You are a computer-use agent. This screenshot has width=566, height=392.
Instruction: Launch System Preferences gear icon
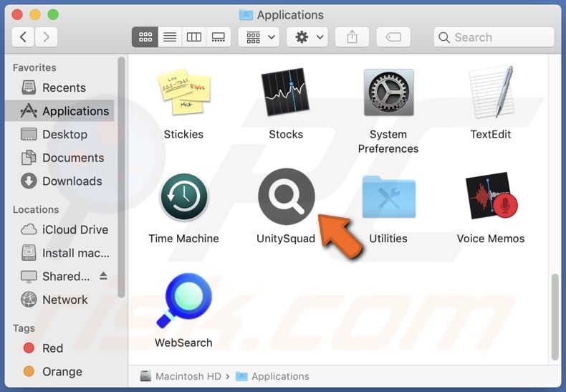coord(388,92)
